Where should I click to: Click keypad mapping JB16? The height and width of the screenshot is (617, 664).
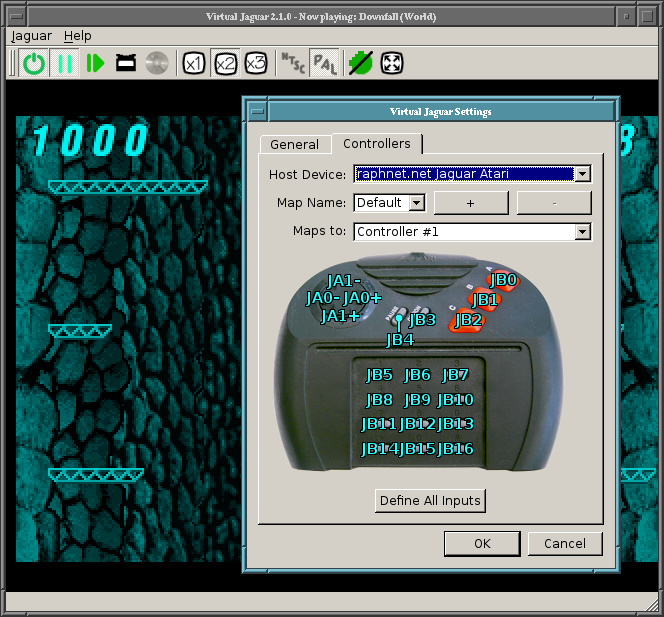point(456,449)
